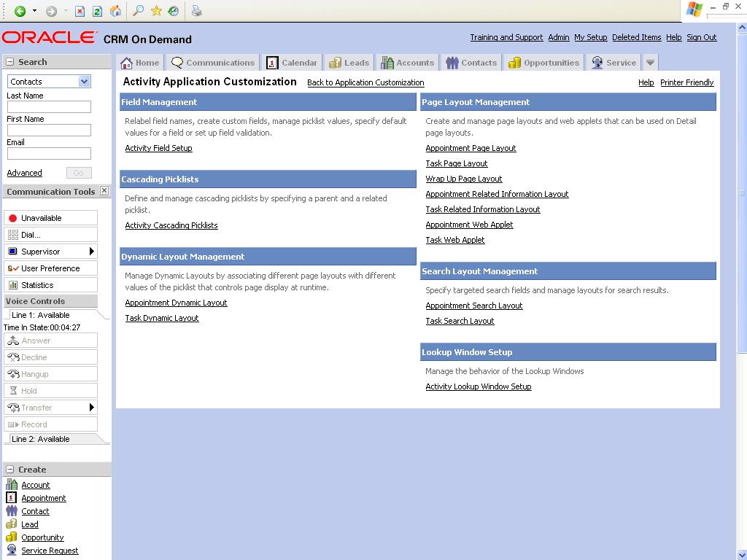Open Appointment Dynamic Layout
747x560 pixels.
point(177,303)
